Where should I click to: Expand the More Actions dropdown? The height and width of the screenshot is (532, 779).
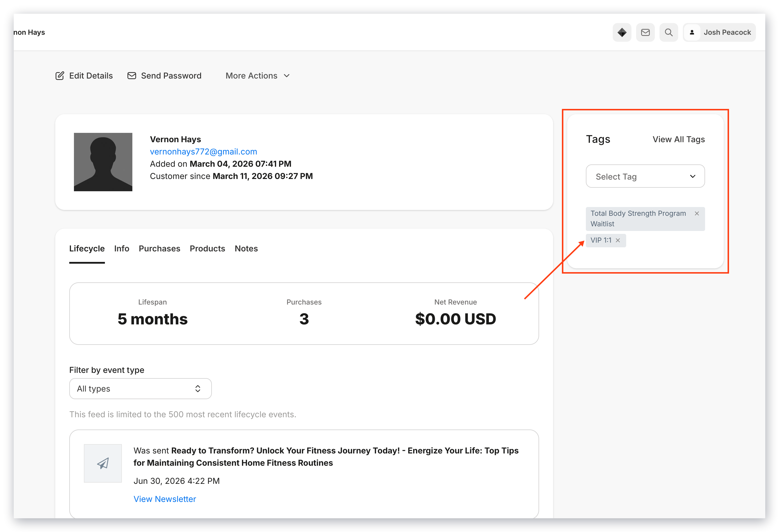(257, 76)
